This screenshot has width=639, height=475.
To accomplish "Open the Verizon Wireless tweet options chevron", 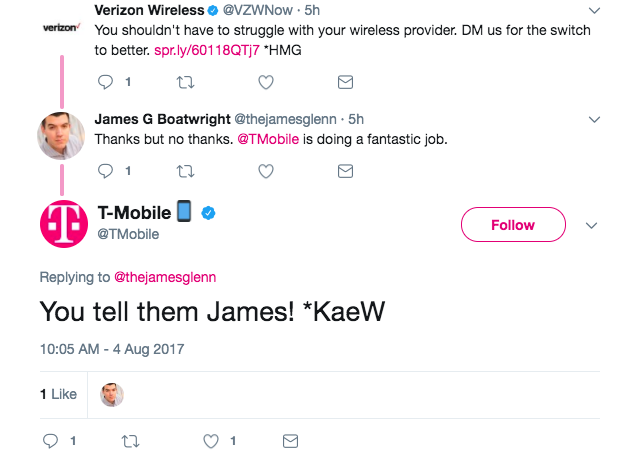I will (x=595, y=11).
